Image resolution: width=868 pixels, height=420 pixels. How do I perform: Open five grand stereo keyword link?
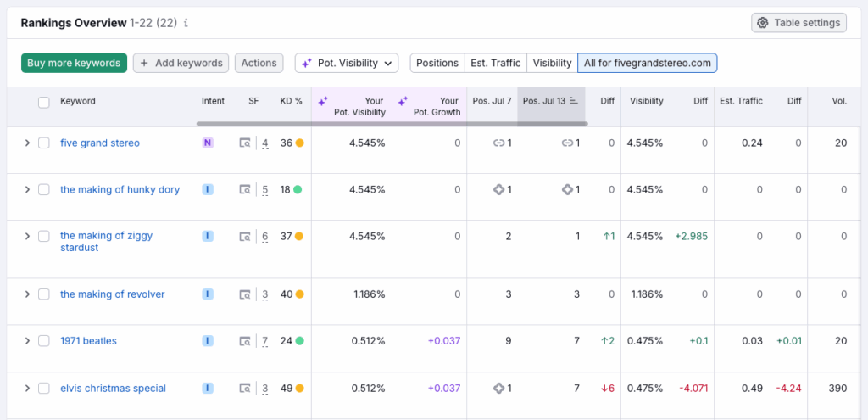100,143
